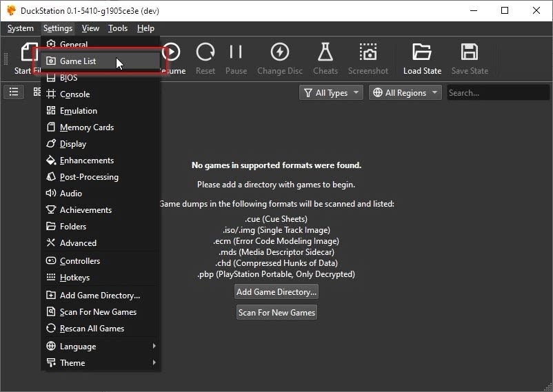The image size is (553, 392).
Task: Click the Scan For New Games button
Action: (276, 312)
